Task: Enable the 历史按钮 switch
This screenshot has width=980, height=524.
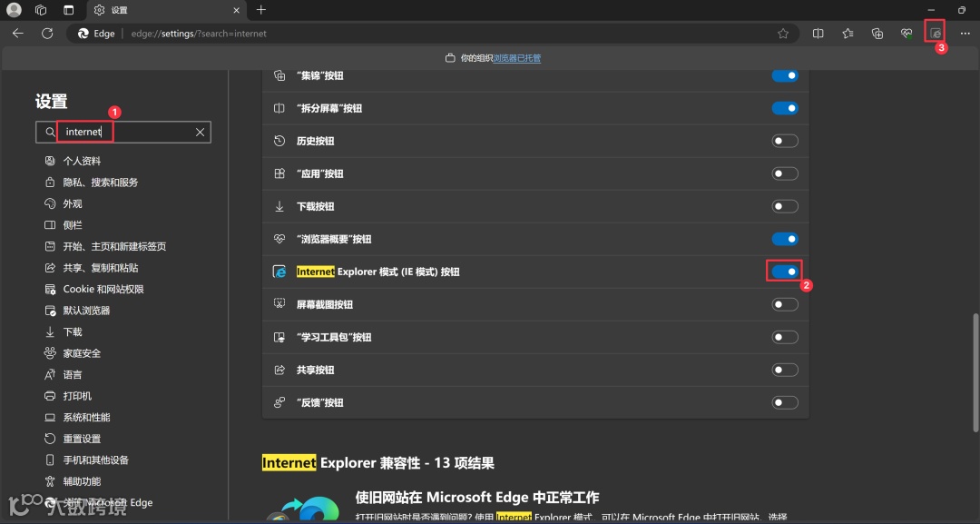Action: pyautogui.click(x=785, y=141)
